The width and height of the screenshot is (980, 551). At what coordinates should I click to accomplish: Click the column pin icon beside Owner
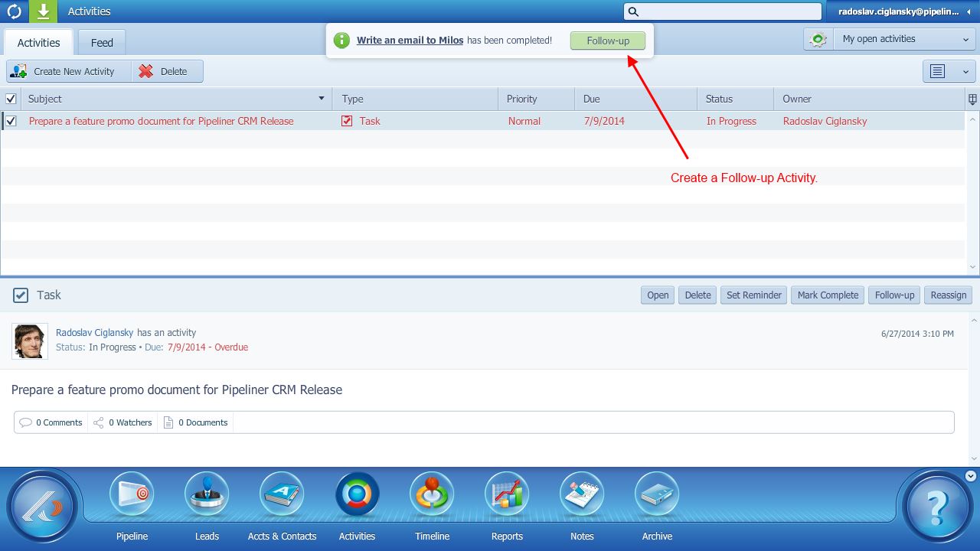click(x=972, y=99)
